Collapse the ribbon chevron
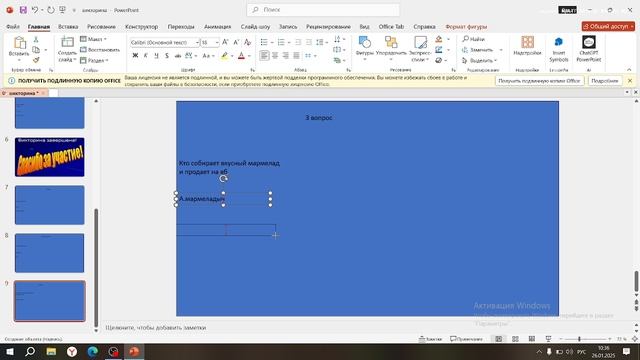The width and height of the screenshot is (640, 360). coord(629,70)
